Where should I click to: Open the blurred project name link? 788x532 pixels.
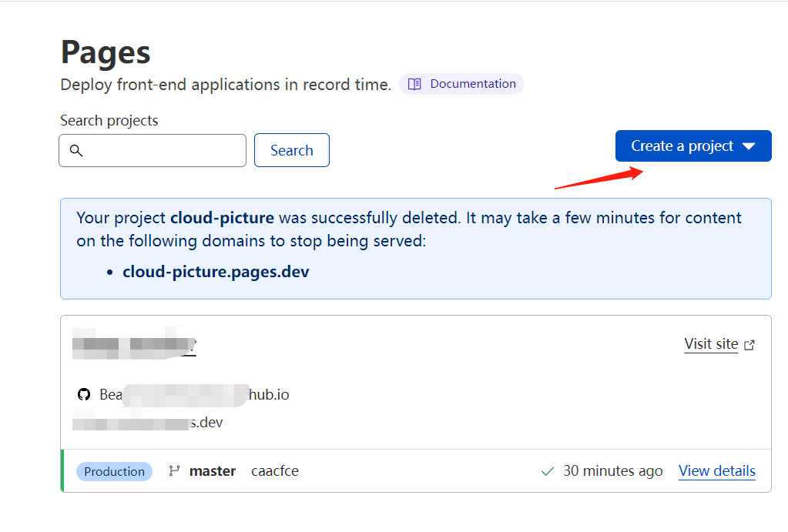coord(134,343)
